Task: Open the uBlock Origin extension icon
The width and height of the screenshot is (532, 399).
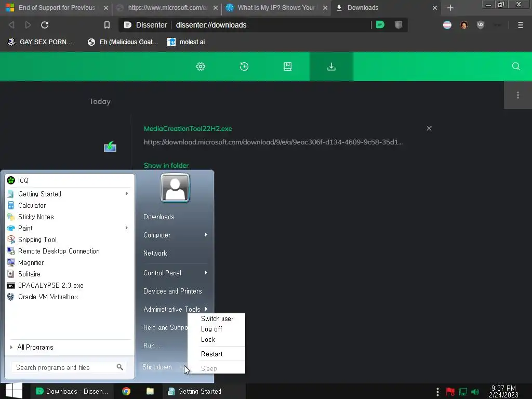Action: tap(481, 25)
